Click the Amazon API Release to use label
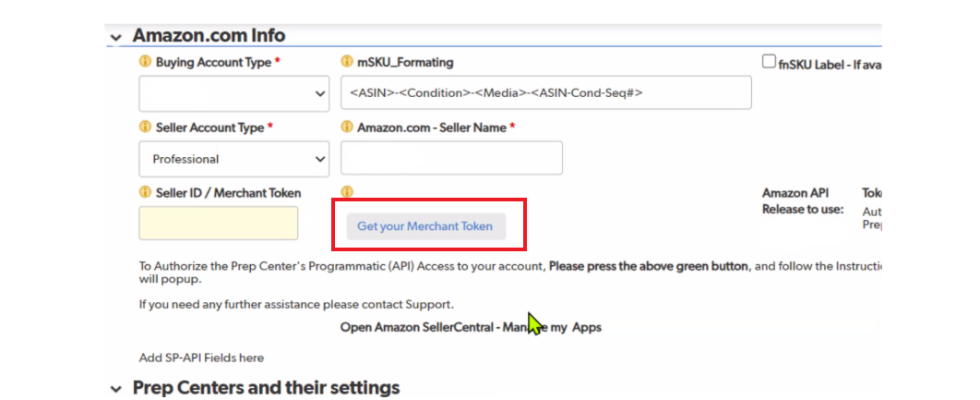The height and width of the screenshot is (400, 980). [x=803, y=201]
